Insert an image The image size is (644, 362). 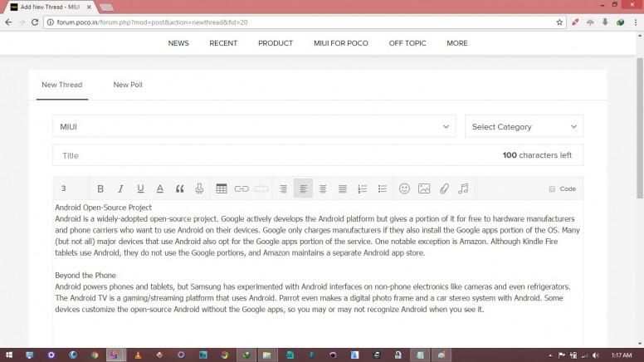(424, 188)
